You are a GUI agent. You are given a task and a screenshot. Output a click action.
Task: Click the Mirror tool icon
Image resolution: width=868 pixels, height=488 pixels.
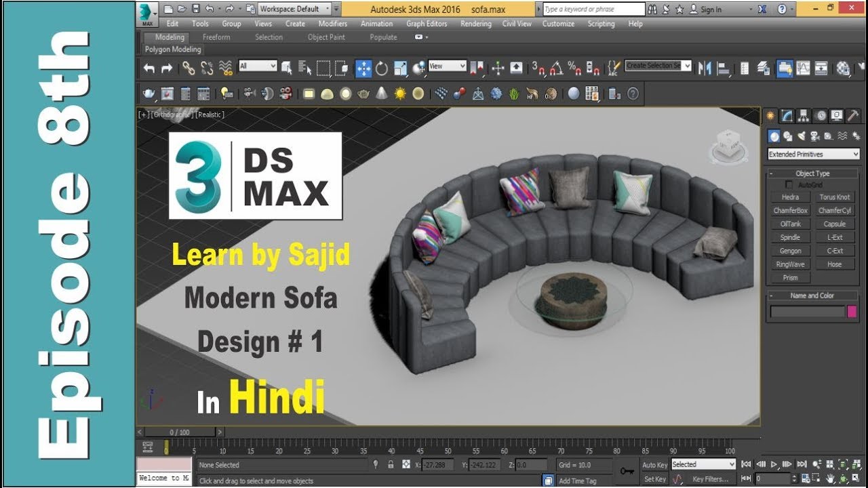click(705, 68)
